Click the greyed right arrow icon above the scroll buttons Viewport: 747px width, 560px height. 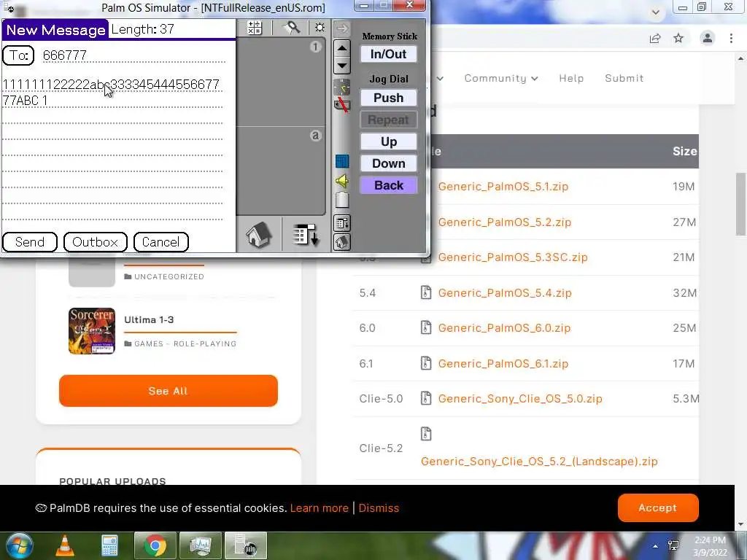click(341, 29)
